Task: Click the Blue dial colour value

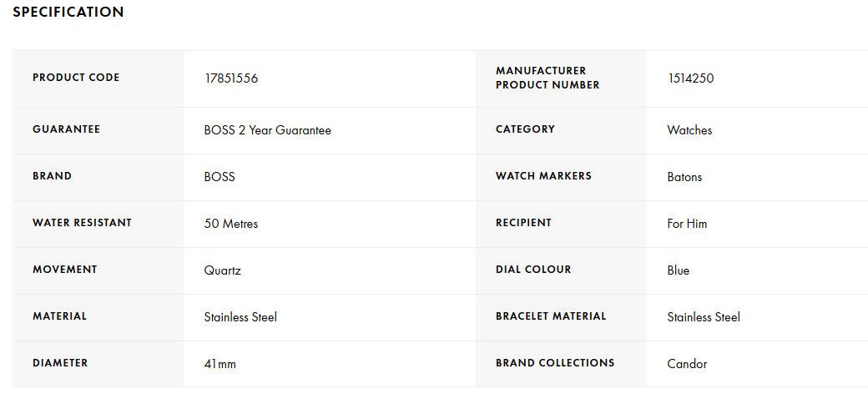Action: (x=678, y=270)
